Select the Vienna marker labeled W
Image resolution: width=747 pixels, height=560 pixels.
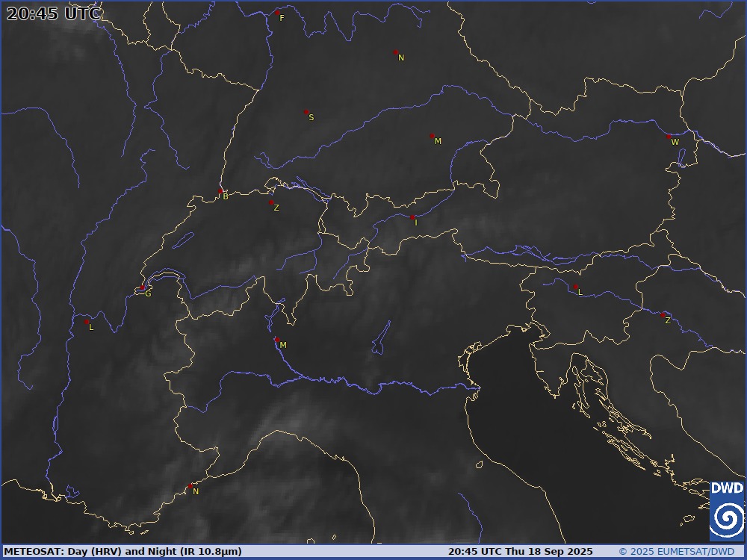[669, 137]
